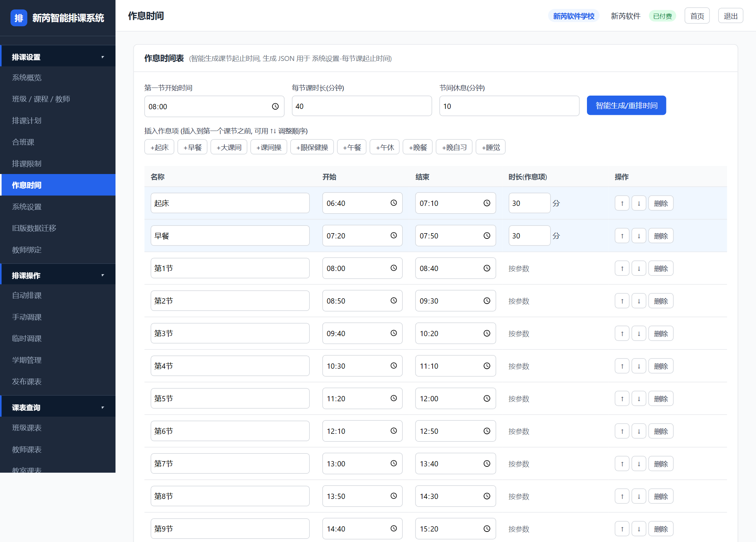Viewport: 756px width, 542px height.
Task: Click the 新芮软件学校 badge
Action: point(574,16)
